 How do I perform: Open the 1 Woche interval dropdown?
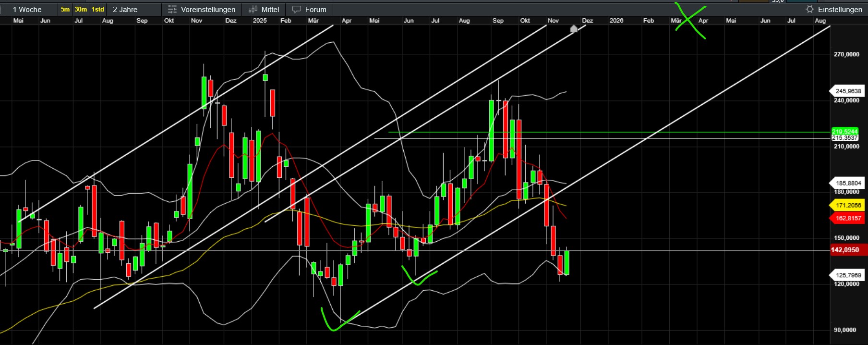(x=27, y=10)
